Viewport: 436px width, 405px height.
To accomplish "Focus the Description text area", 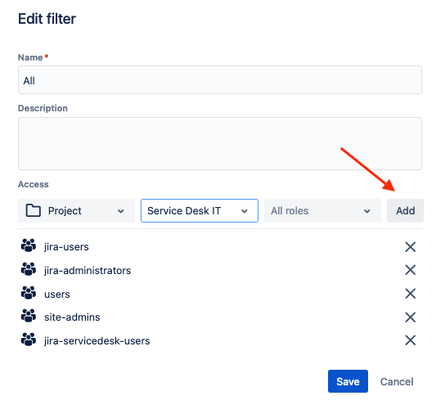I will pos(220,143).
